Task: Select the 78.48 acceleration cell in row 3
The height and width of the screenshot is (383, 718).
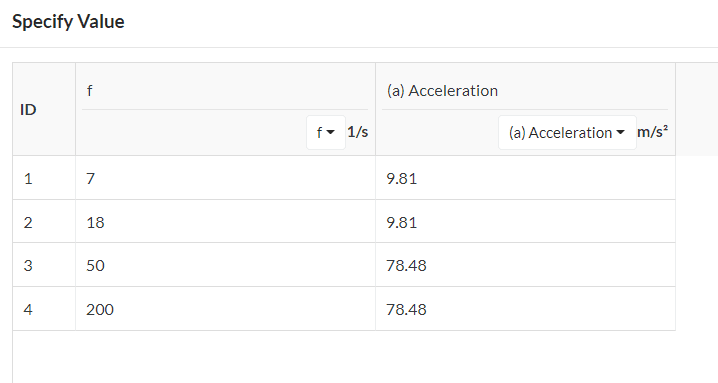Action: [x=525, y=265]
